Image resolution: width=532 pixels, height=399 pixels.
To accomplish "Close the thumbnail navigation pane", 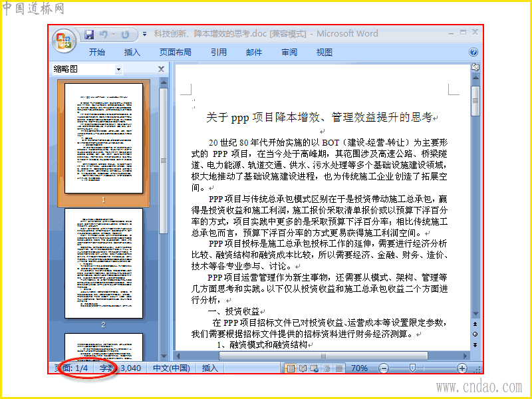I will [x=161, y=69].
